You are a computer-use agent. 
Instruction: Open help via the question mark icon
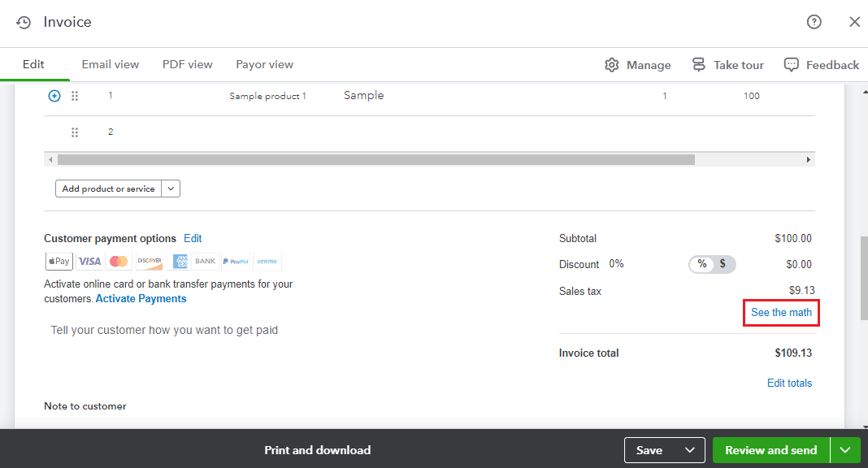pyautogui.click(x=814, y=22)
